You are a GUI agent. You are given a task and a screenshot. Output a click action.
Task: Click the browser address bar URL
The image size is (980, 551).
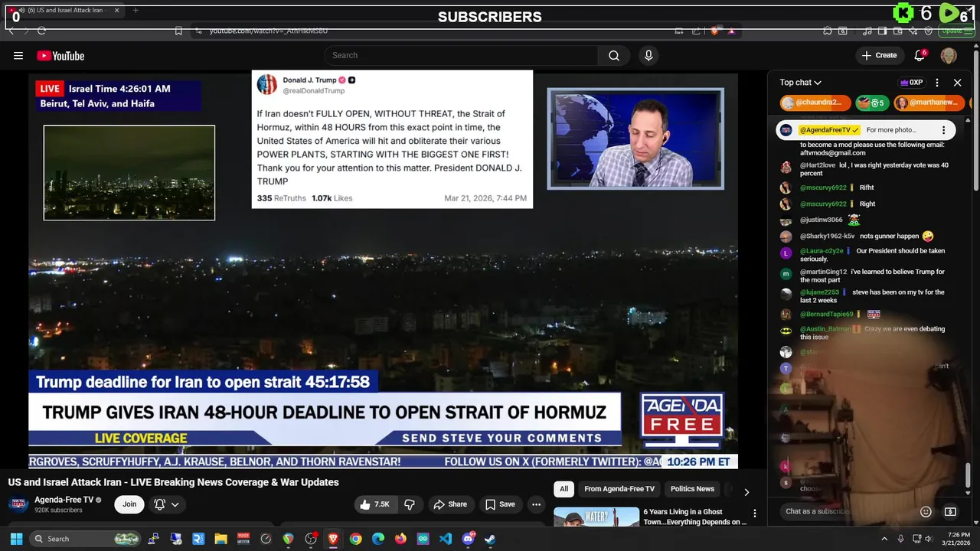(269, 31)
